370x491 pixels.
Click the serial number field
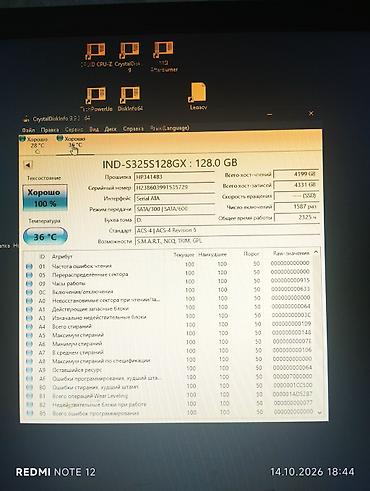tap(174, 187)
